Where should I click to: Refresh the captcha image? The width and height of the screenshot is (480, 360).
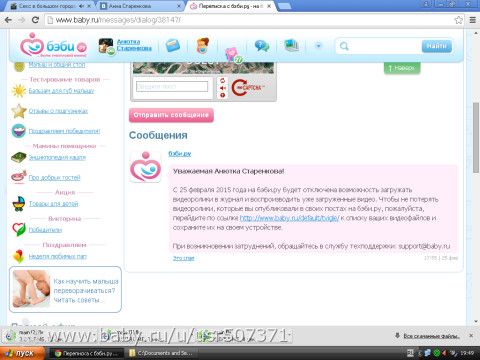(223, 81)
